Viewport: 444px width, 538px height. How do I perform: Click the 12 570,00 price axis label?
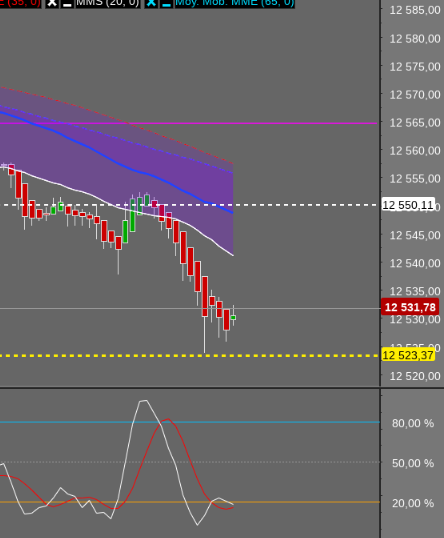415,95
